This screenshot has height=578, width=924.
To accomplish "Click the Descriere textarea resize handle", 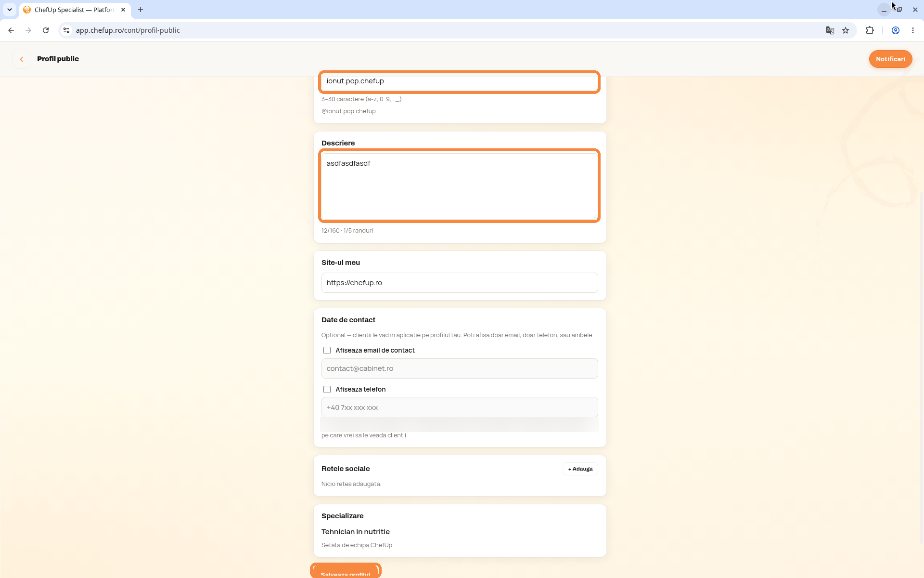I will coord(595,217).
